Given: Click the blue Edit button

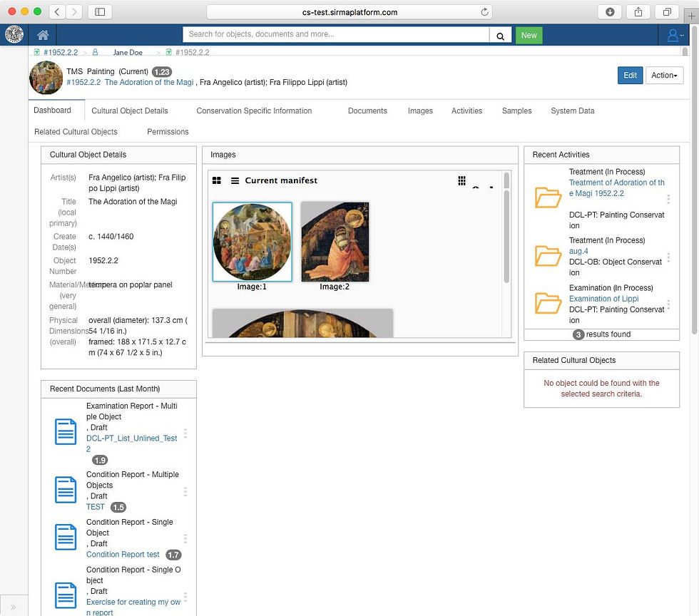Looking at the screenshot, I should [x=630, y=76].
